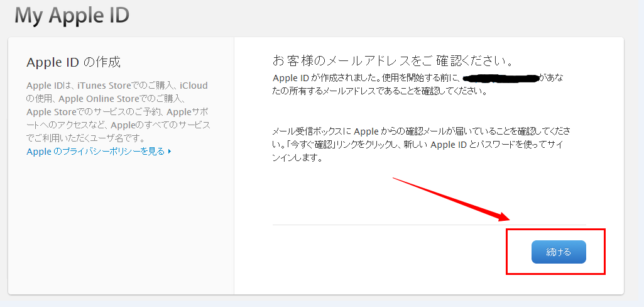
Task: Select the Apple ID の作成 heading
Action: click(x=74, y=62)
